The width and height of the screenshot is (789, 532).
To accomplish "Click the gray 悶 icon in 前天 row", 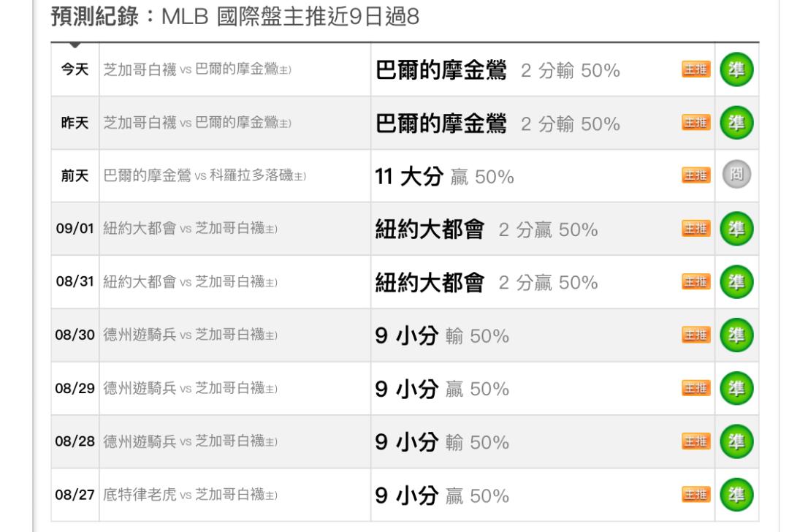I will tap(736, 175).
